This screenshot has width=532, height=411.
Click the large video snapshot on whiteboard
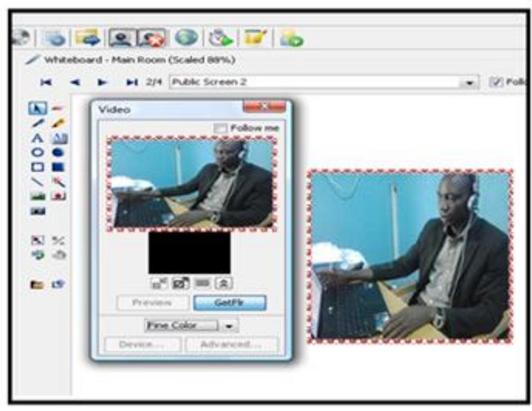coord(410,256)
